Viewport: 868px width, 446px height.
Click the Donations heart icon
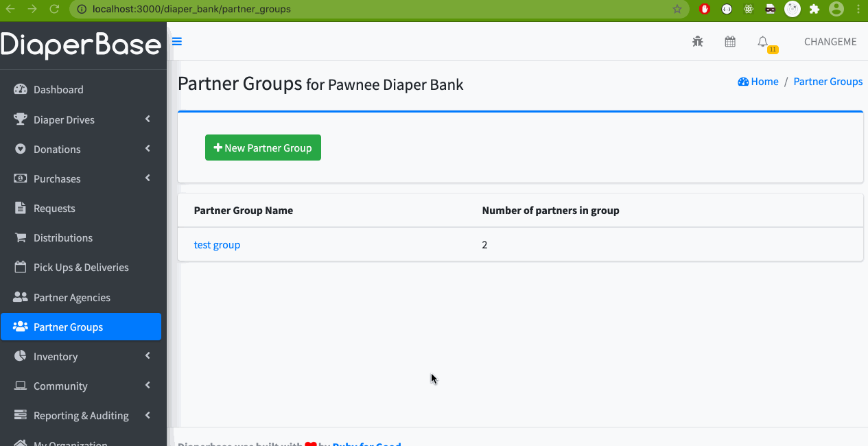click(21, 149)
